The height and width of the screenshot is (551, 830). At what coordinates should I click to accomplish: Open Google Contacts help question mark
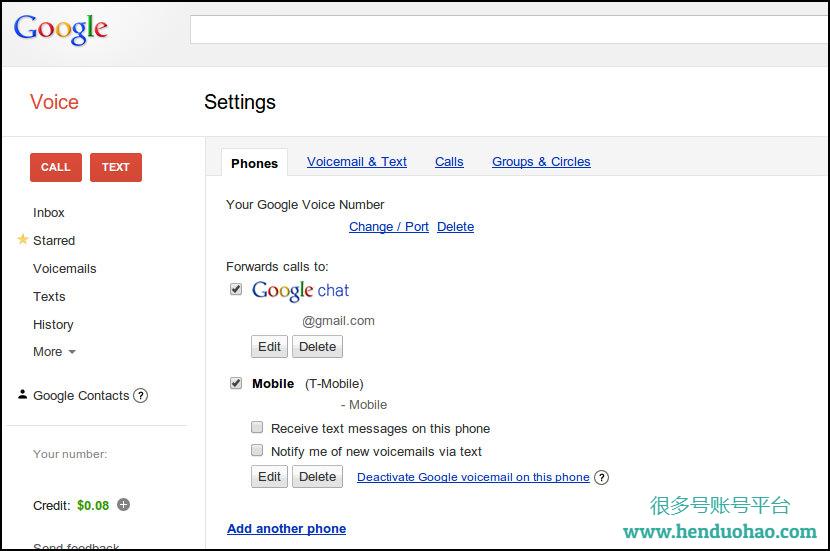(140, 395)
